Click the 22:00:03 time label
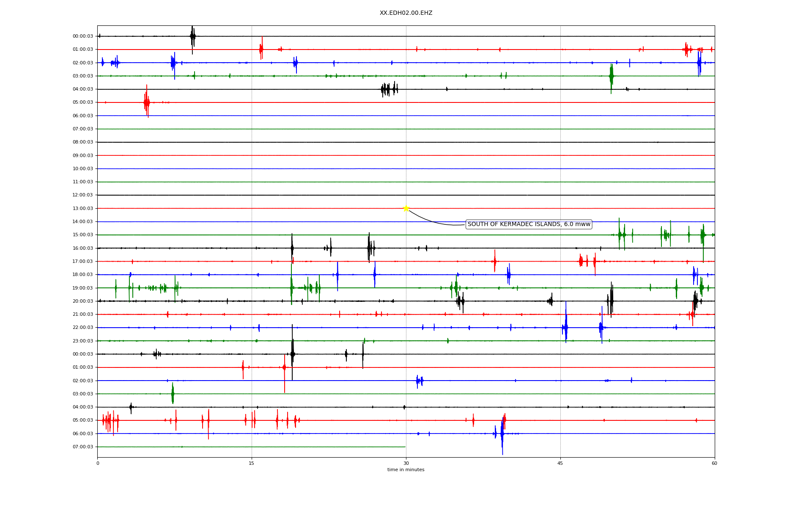812x508 pixels. (x=83, y=328)
